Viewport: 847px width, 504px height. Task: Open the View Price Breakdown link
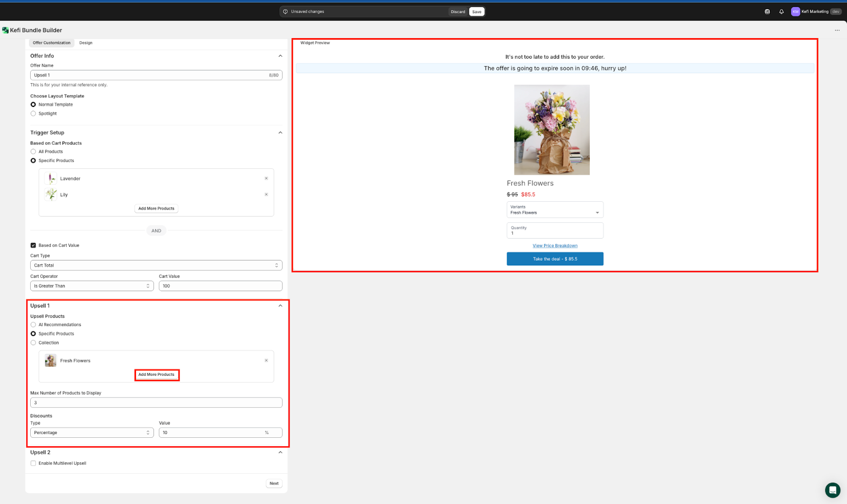pos(555,246)
